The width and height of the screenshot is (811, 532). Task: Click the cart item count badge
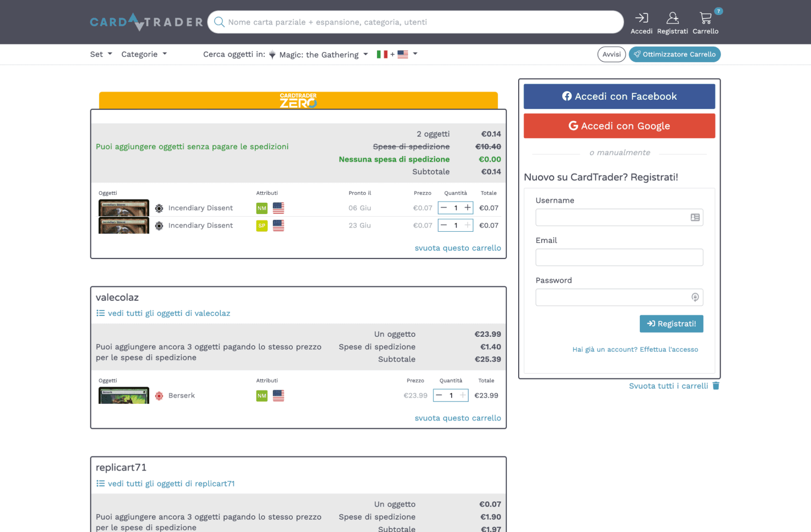pos(719,11)
